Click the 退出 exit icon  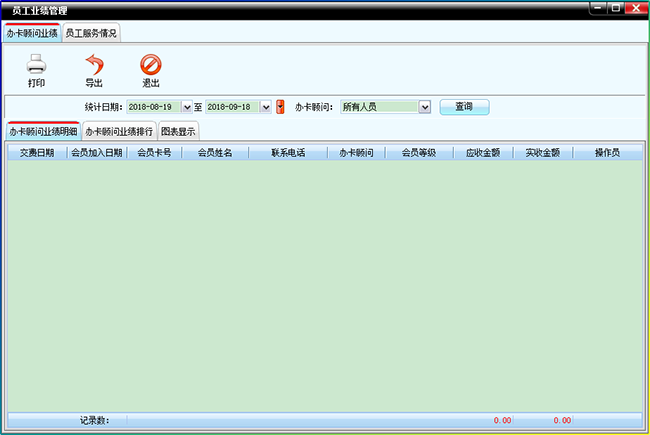point(151,66)
